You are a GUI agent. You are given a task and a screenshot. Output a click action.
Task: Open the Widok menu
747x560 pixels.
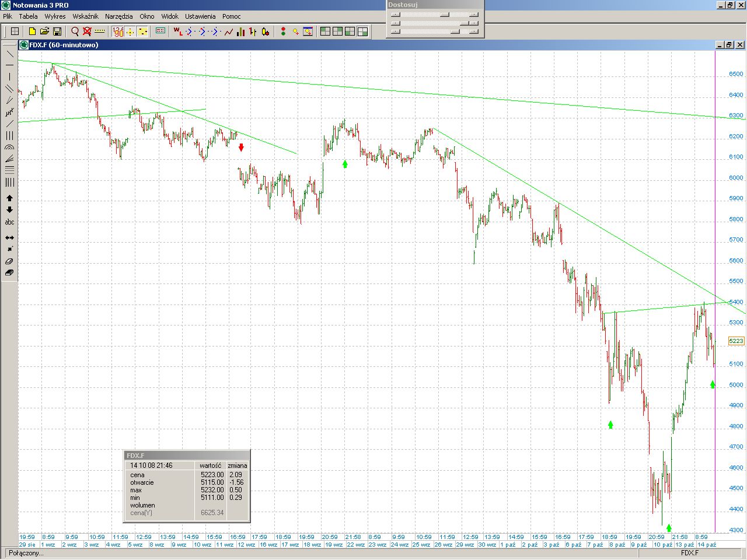[x=170, y=16]
